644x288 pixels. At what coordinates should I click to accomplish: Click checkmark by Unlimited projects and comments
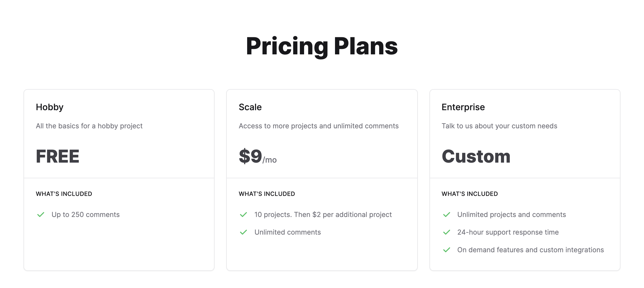446,215
